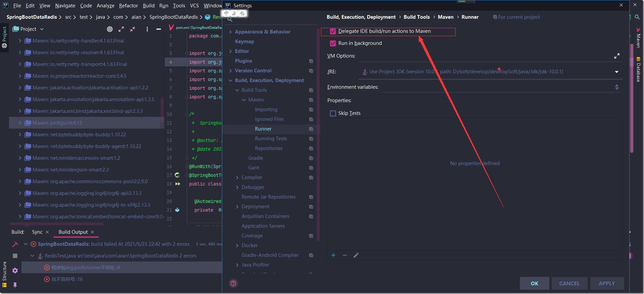Open Maven tool window on right edge
644x294 pixels.
click(x=638, y=38)
